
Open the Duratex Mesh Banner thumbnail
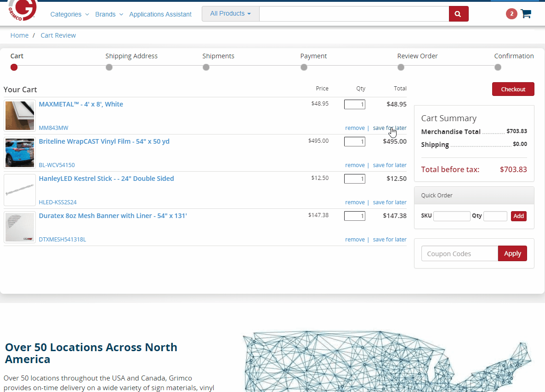click(x=20, y=227)
